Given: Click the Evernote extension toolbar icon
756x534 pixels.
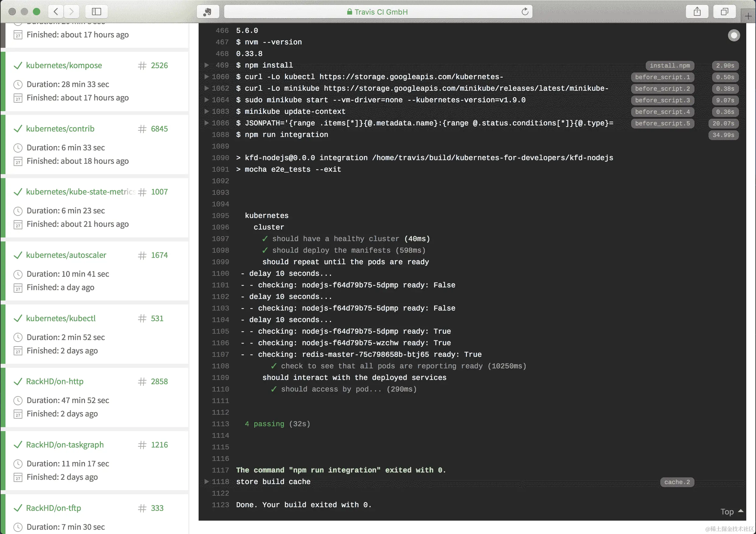Looking at the screenshot, I should tap(207, 12).
